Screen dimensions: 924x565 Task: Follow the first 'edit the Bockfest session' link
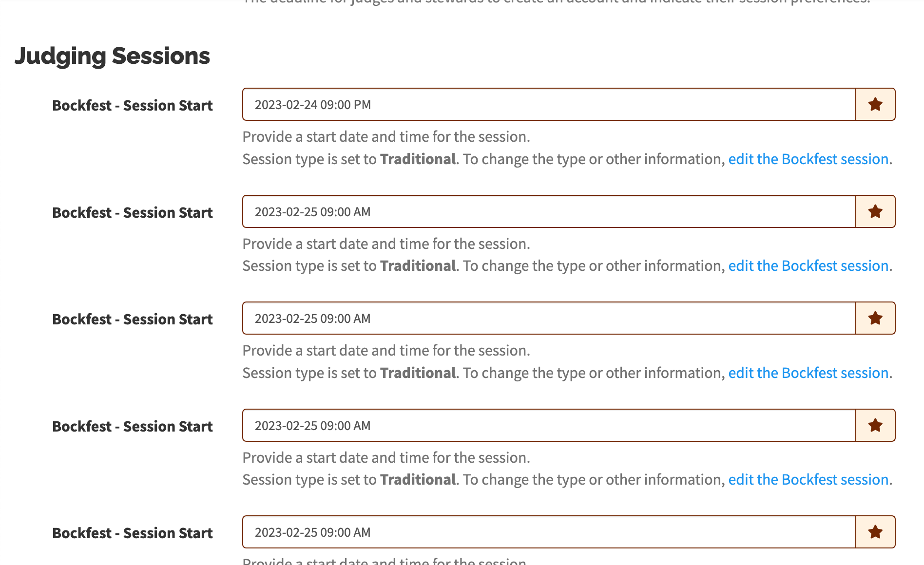(808, 159)
